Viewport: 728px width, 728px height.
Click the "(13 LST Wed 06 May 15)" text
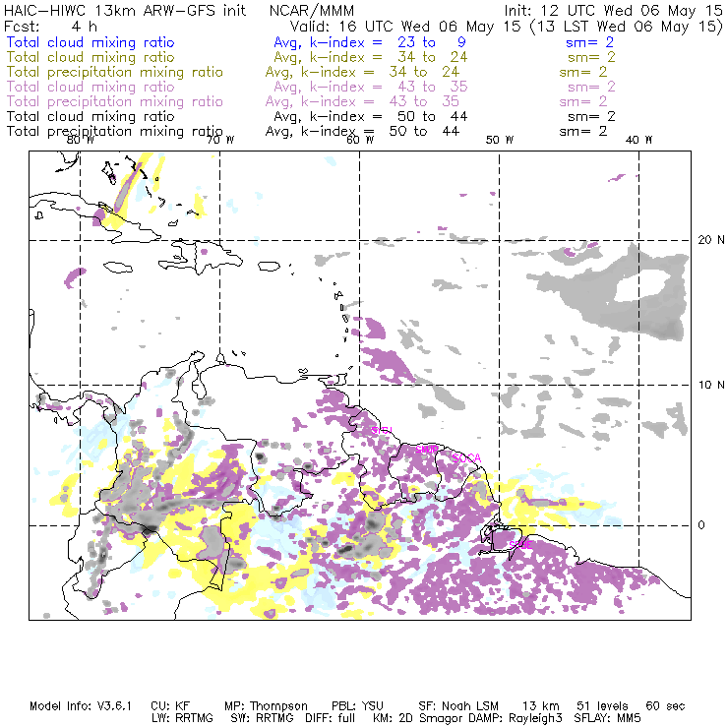pos(627,27)
